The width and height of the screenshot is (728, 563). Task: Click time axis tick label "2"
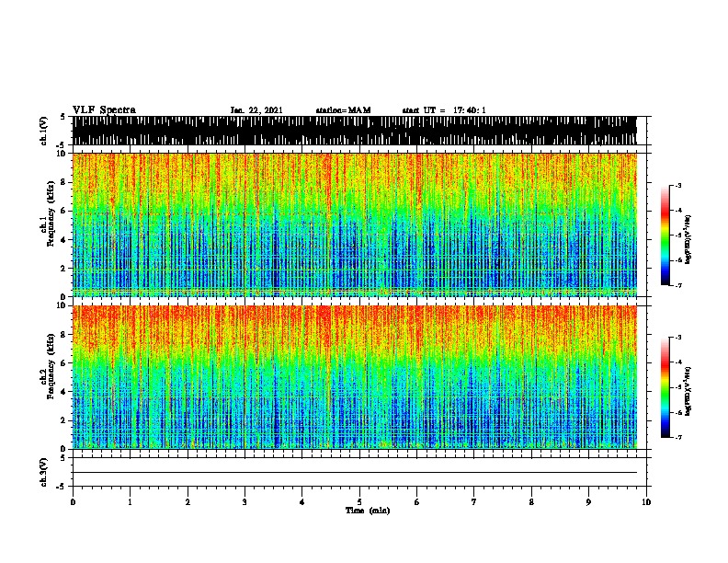tap(188, 502)
